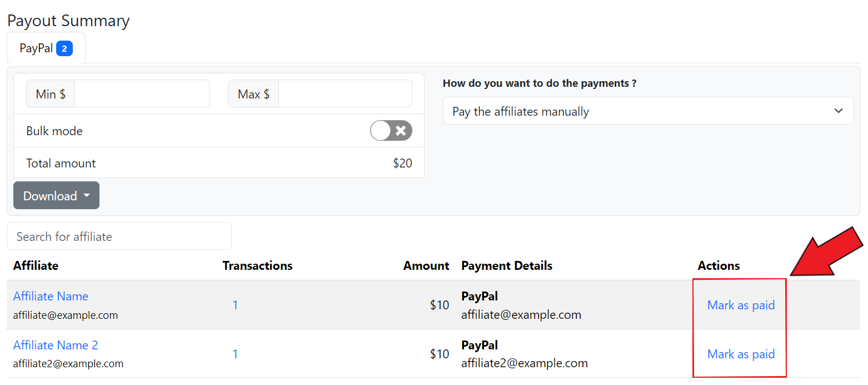Click the Transactions column header

point(257,266)
